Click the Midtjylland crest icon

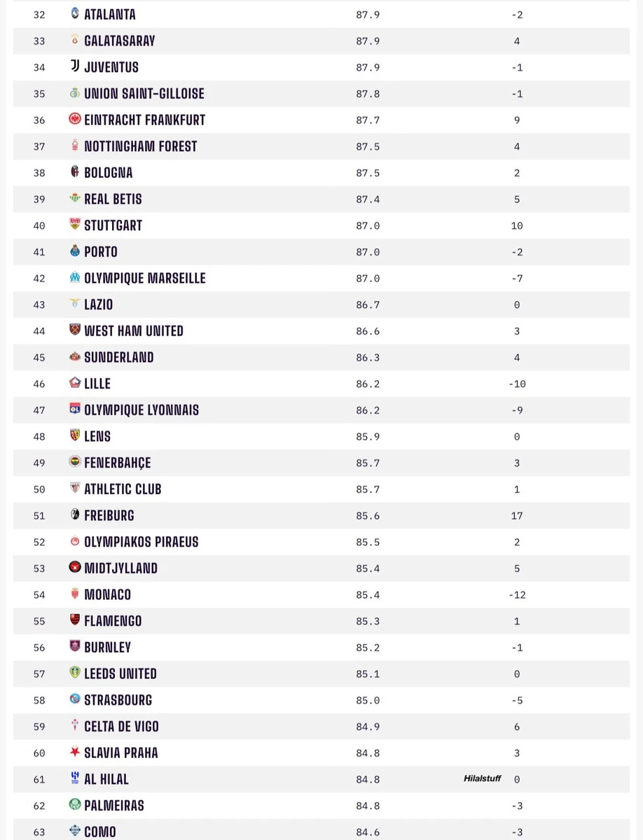(x=75, y=568)
